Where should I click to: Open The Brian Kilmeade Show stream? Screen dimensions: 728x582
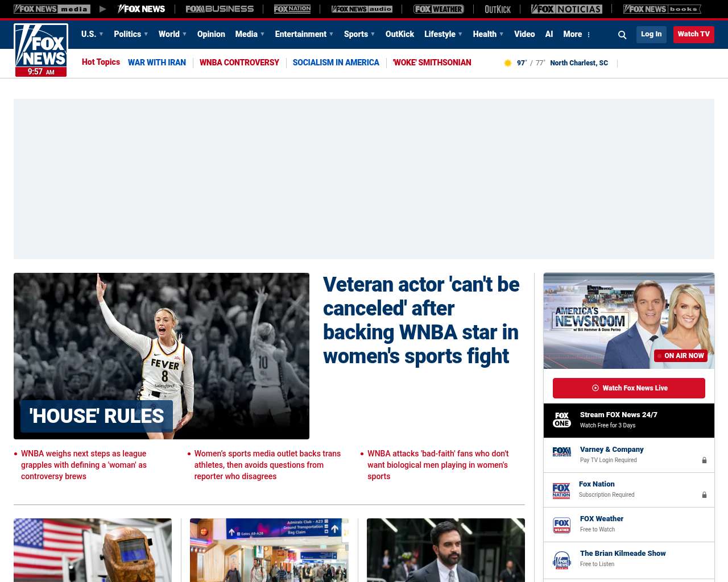(623, 554)
